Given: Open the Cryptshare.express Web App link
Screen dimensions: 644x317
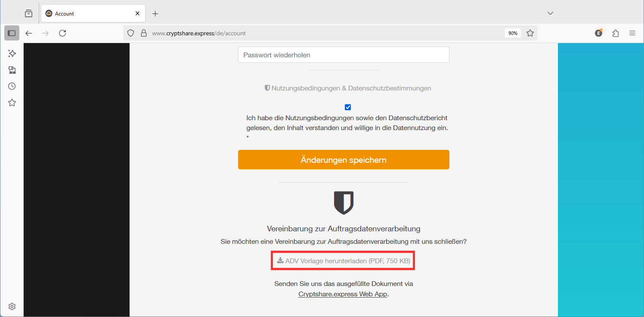Looking at the screenshot, I should [343, 295].
